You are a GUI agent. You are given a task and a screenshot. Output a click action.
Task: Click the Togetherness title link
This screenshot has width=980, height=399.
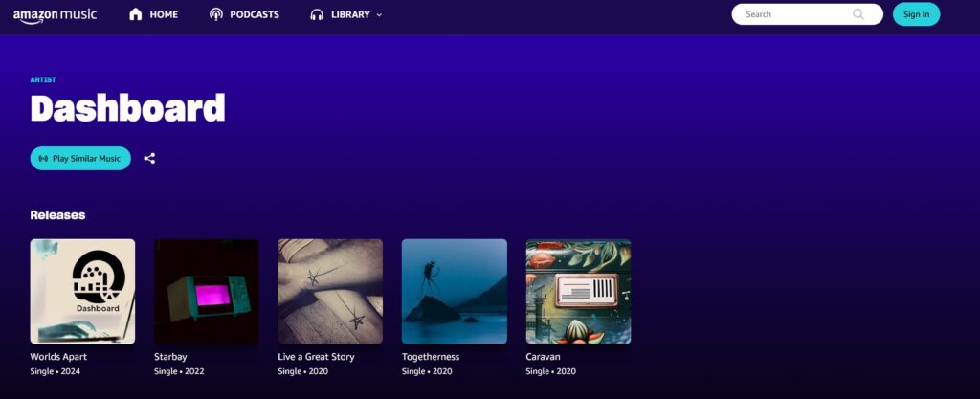(431, 357)
